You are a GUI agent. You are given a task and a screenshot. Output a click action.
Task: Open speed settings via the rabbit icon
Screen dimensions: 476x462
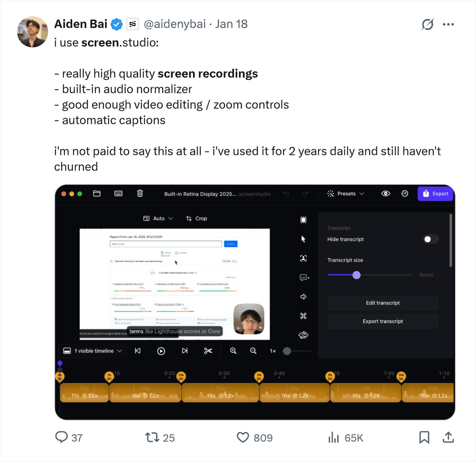(303, 335)
